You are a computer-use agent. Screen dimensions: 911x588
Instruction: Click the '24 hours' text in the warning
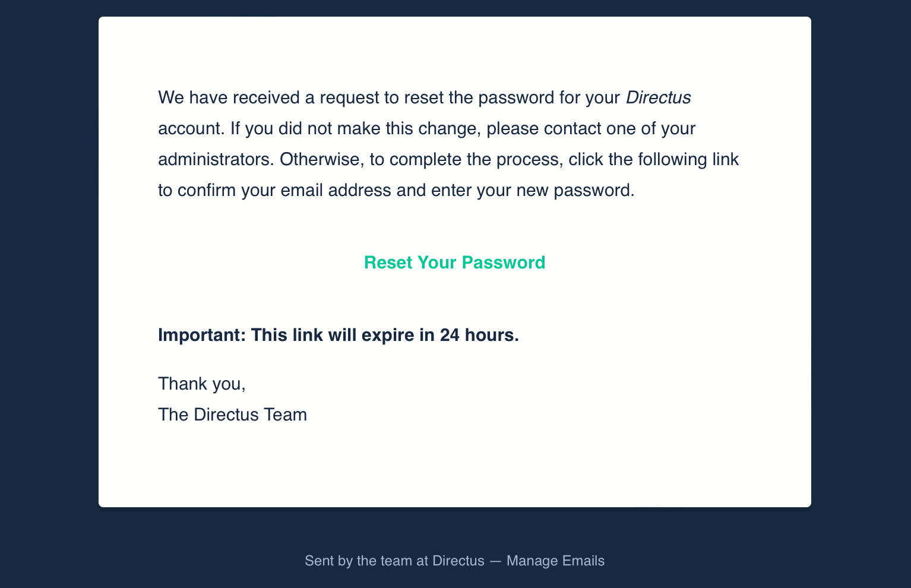pos(479,335)
